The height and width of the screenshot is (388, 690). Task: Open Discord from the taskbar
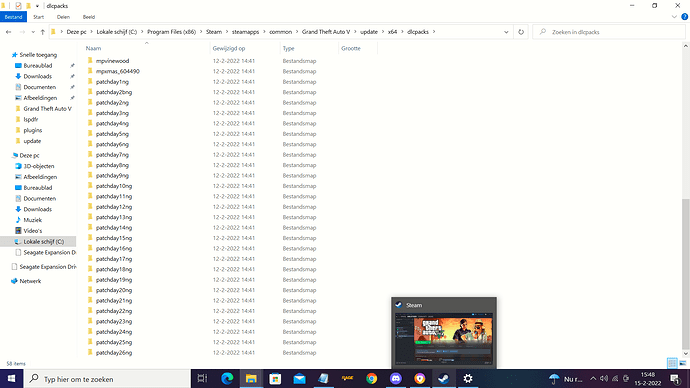(x=396, y=378)
